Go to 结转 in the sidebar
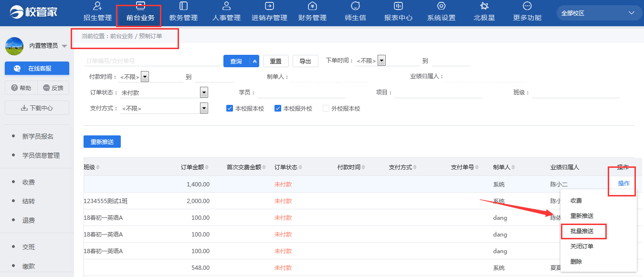Image resolution: width=644 pixels, height=277 pixels. click(29, 201)
